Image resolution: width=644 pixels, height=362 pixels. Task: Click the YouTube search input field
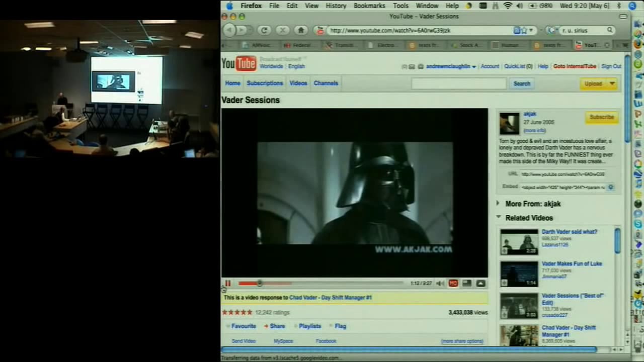coord(459,83)
